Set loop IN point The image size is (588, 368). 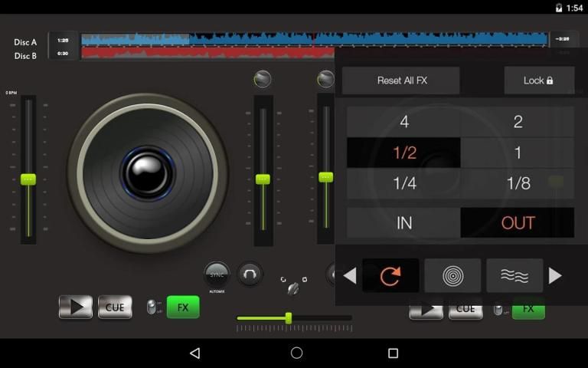404,223
